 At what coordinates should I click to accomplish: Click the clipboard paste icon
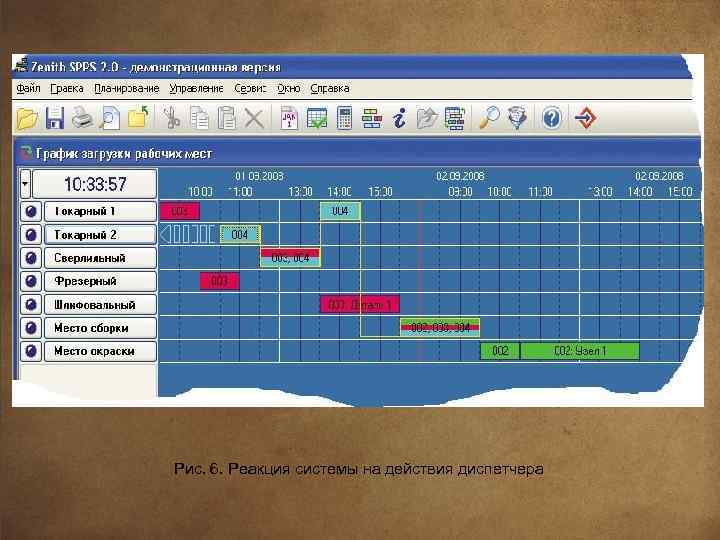point(226,118)
